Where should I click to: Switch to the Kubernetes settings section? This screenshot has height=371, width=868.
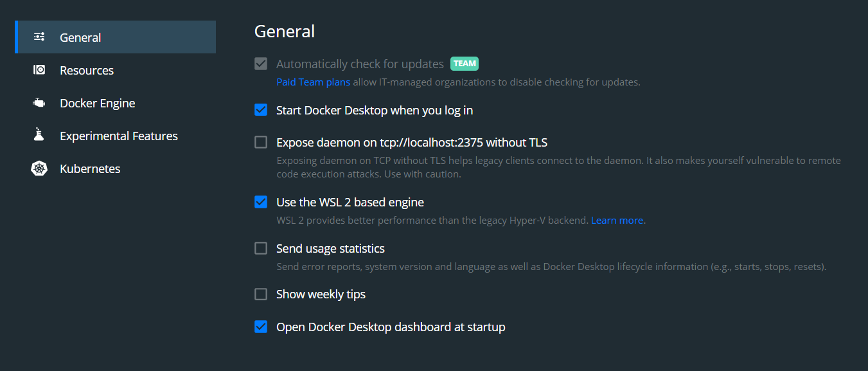tap(90, 168)
